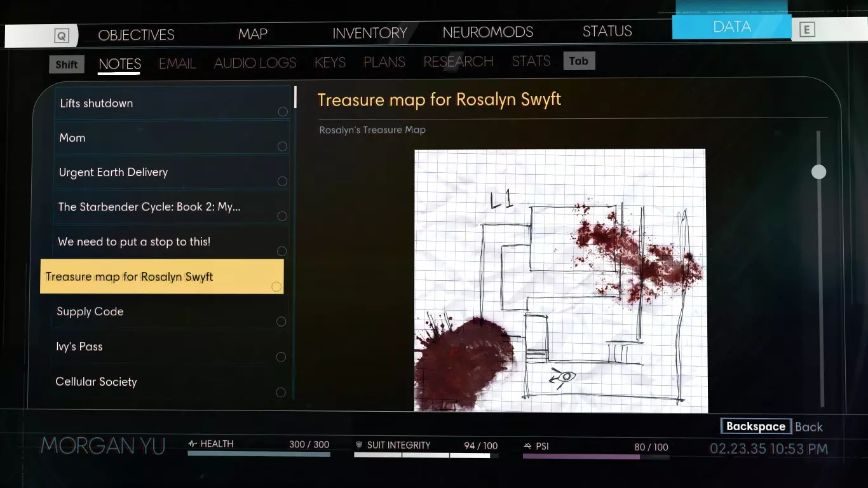Viewport: 868px width, 488px height.
Task: Click the circle marker on Cellular Society
Action: (280, 392)
